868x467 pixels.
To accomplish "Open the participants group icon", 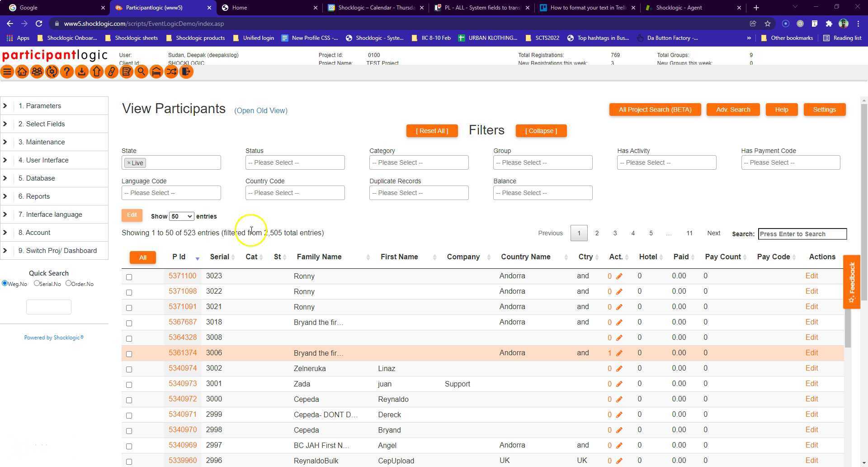I will pos(37,72).
